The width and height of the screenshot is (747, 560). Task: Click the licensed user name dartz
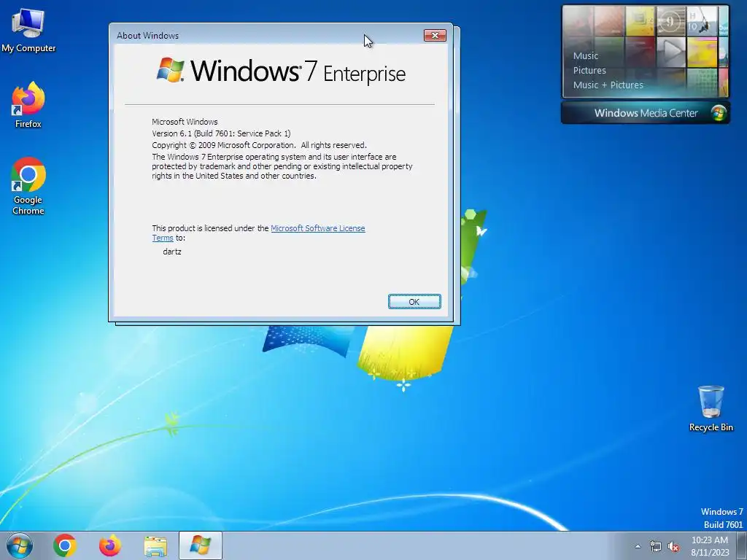[x=172, y=252]
